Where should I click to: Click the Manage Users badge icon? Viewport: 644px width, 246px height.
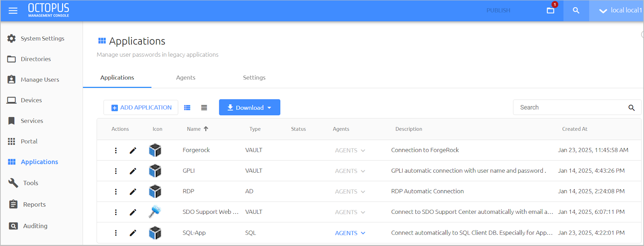(11, 79)
